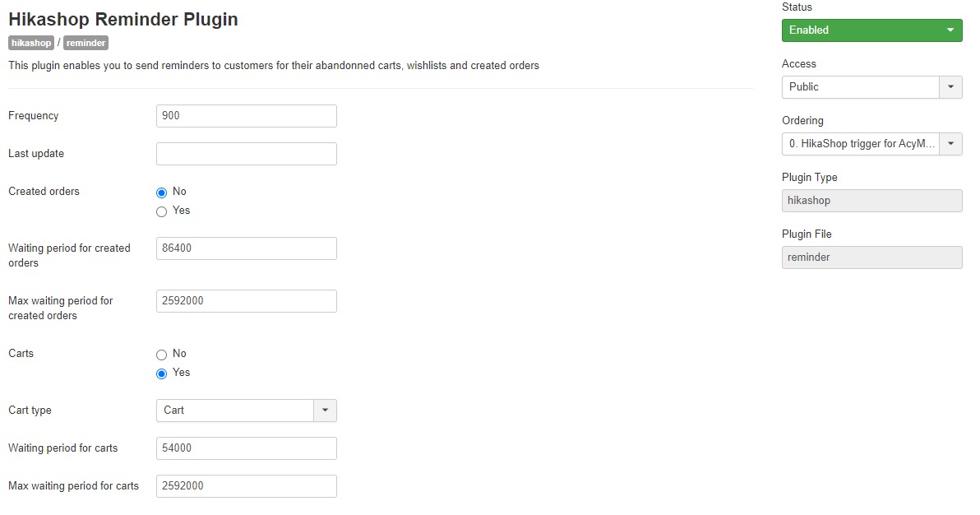980x515 pixels.
Task: Edit Max waiting period for created orders
Action: [247, 301]
